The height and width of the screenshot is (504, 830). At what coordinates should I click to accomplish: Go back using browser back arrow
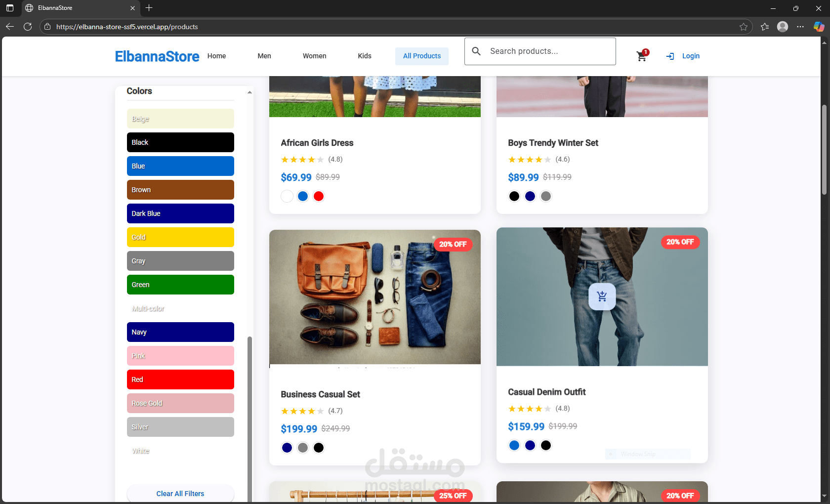[10, 27]
